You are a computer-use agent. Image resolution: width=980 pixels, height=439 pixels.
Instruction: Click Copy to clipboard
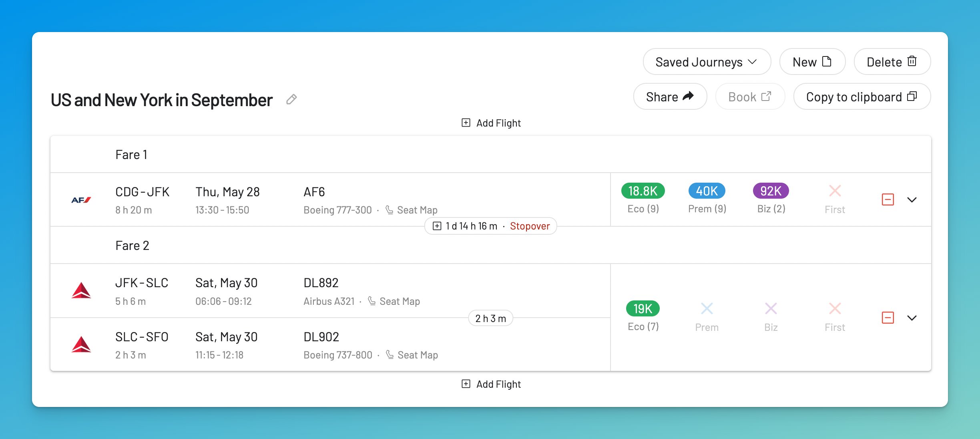(862, 96)
